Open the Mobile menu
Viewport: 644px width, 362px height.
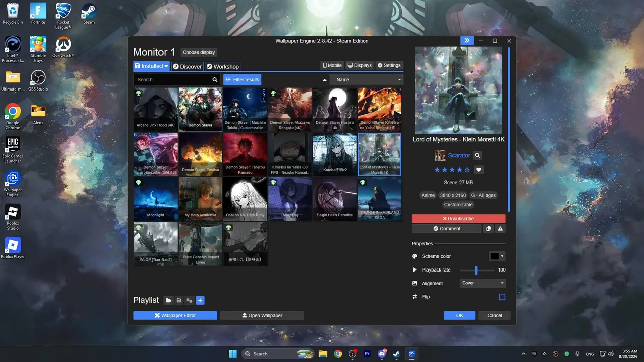pos(332,65)
